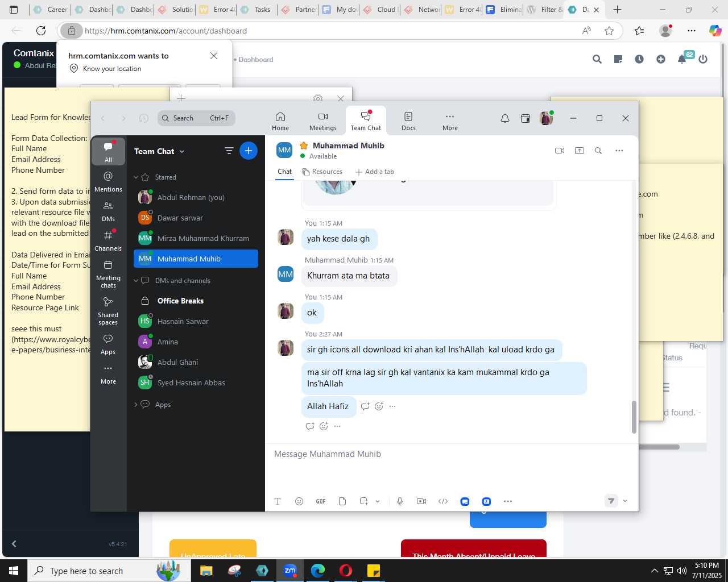
Task: Open chat with Abdul Ghani
Action: [196, 362]
